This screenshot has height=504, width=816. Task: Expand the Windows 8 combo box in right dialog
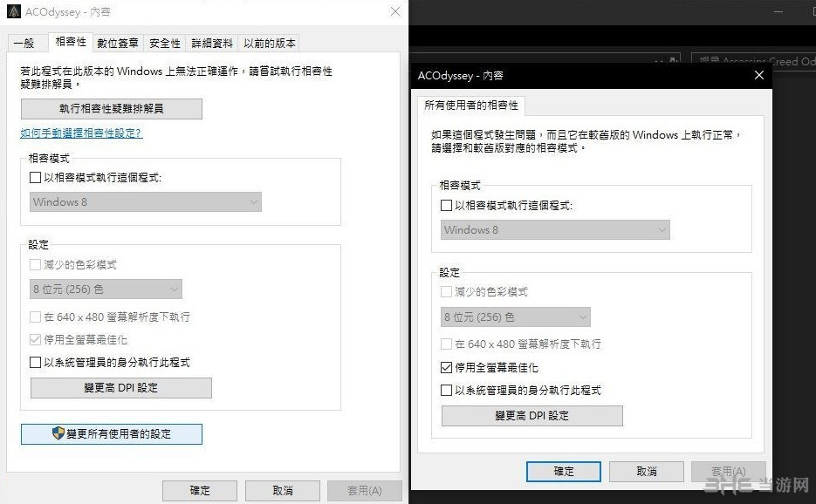coord(556,230)
